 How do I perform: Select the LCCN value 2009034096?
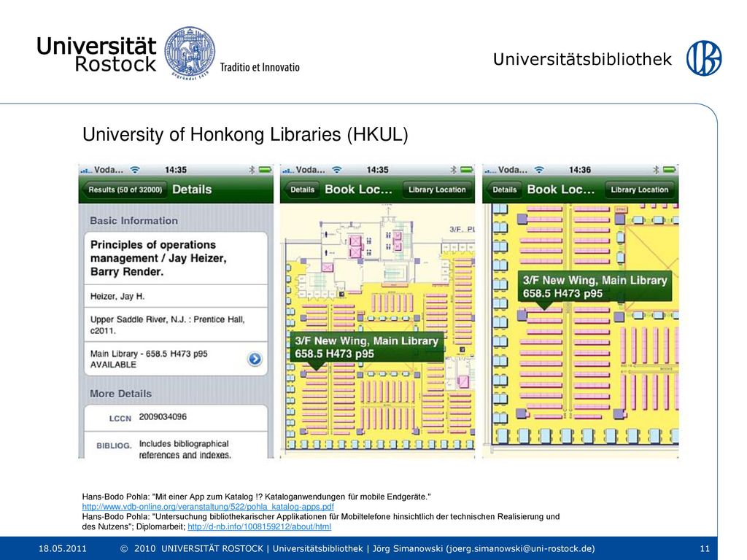click(x=163, y=416)
